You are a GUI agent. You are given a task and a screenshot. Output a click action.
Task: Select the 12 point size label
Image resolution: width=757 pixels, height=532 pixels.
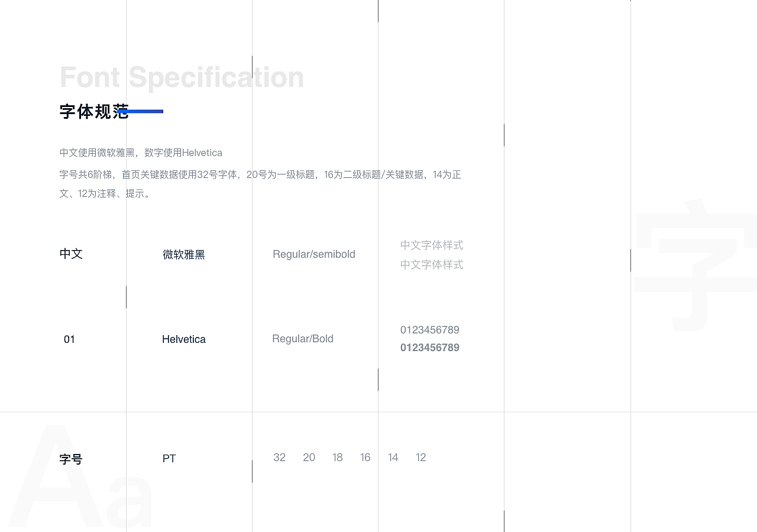coord(420,457)
